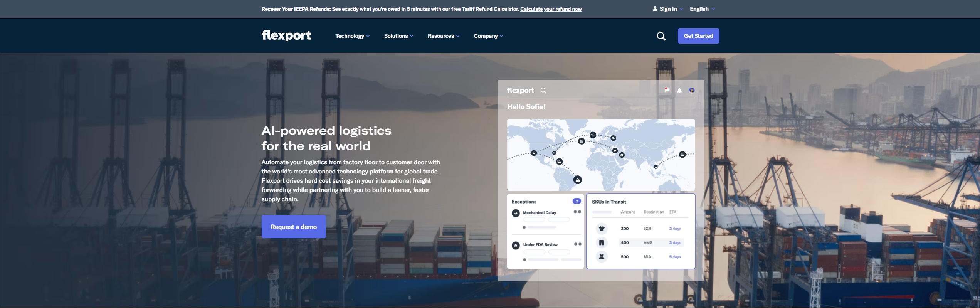The image size is (980, 308).
Task: Click the 'AI-powered logistics for the real world' headline
Action: pyautogui.click(x=326, y=138)
